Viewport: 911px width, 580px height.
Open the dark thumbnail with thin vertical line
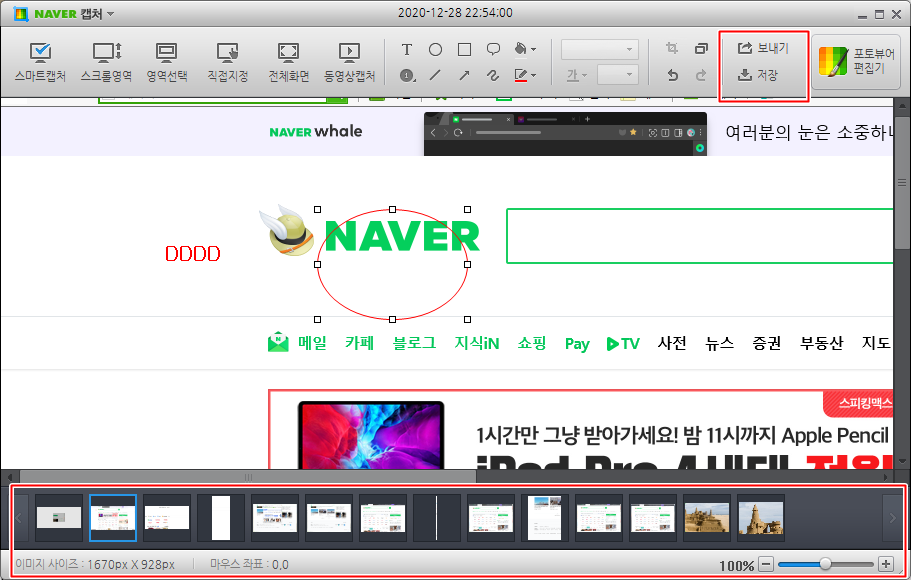(x=436, y=518)
